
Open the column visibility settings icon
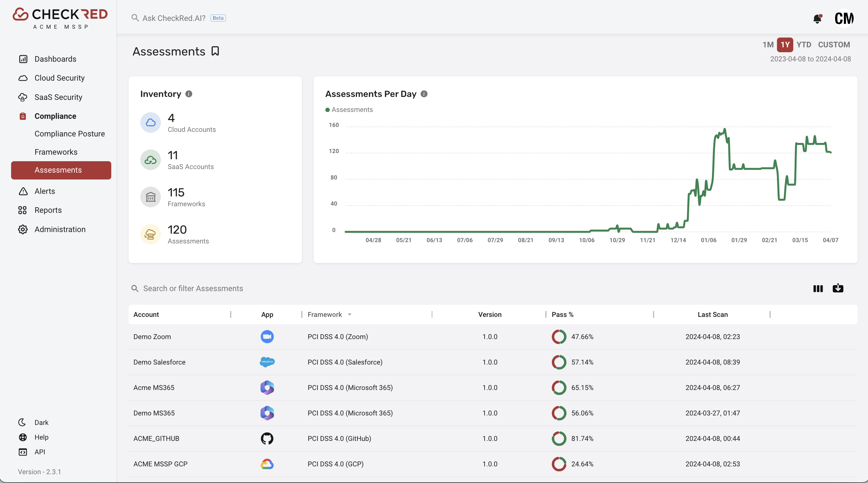818,288
